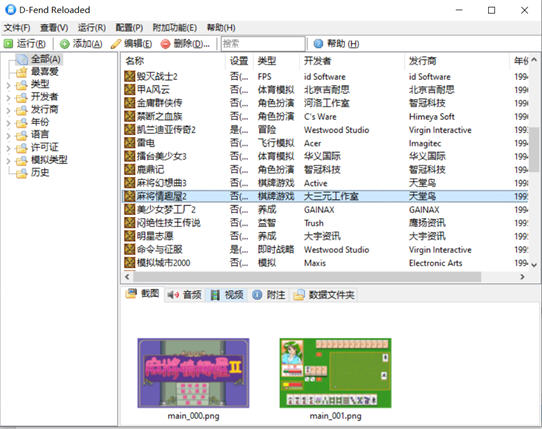Click the game icon beside 鹿鼎记
The height and width of the screenshot is (429, 542).
pyautogui.click(x=129, y=169)
